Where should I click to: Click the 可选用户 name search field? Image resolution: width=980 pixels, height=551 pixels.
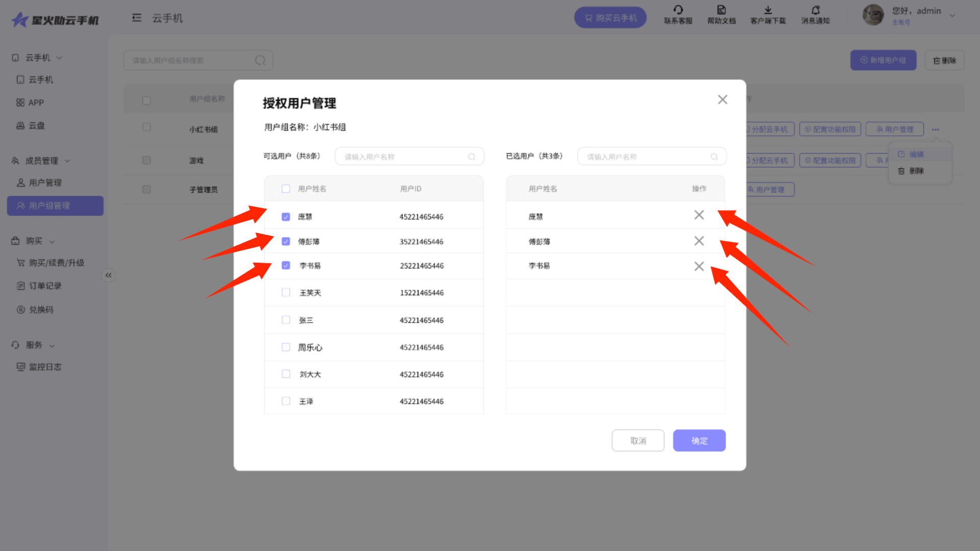(403, 157)
